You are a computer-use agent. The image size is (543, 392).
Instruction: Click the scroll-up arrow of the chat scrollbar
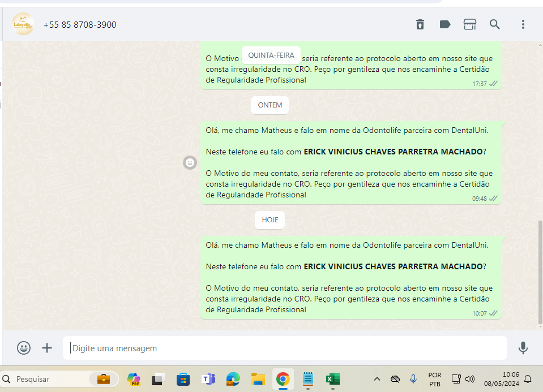(540, 44)
